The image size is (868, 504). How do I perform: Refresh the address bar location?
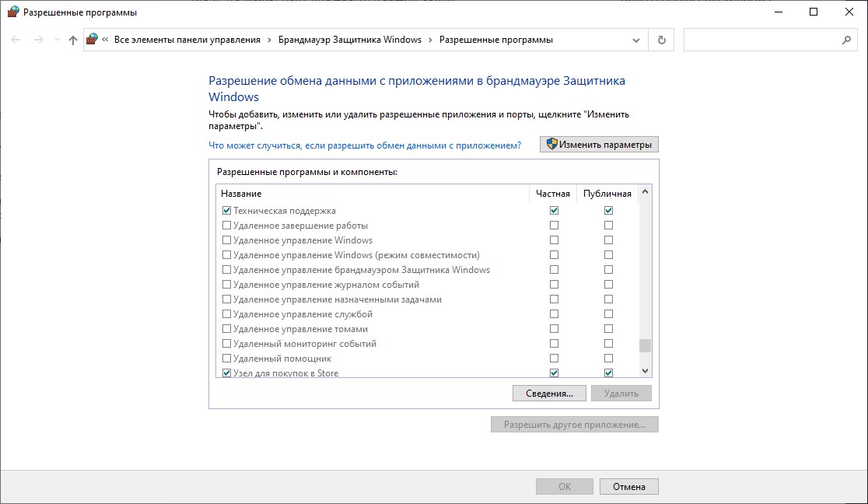pos(662,40)
